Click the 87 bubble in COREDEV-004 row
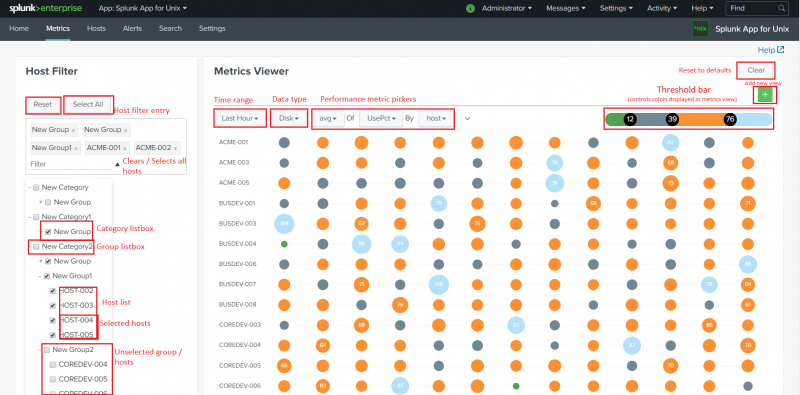 coord(632,345)
